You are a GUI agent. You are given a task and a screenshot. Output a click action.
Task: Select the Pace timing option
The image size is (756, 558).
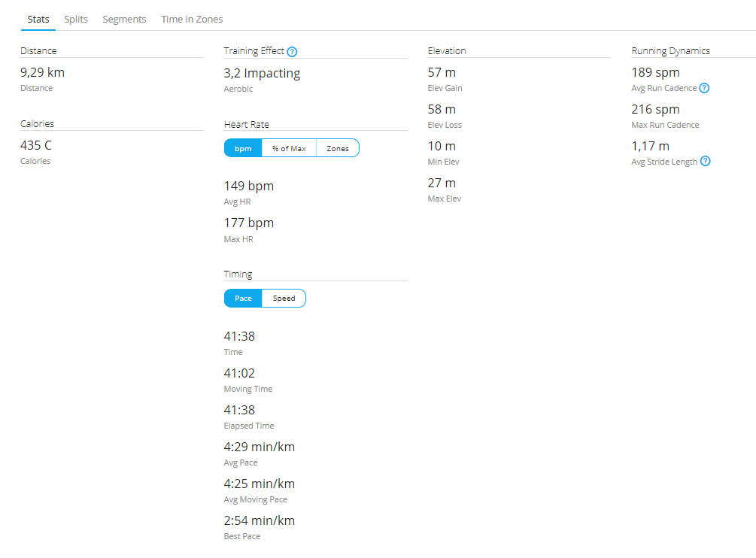point(243,299)
